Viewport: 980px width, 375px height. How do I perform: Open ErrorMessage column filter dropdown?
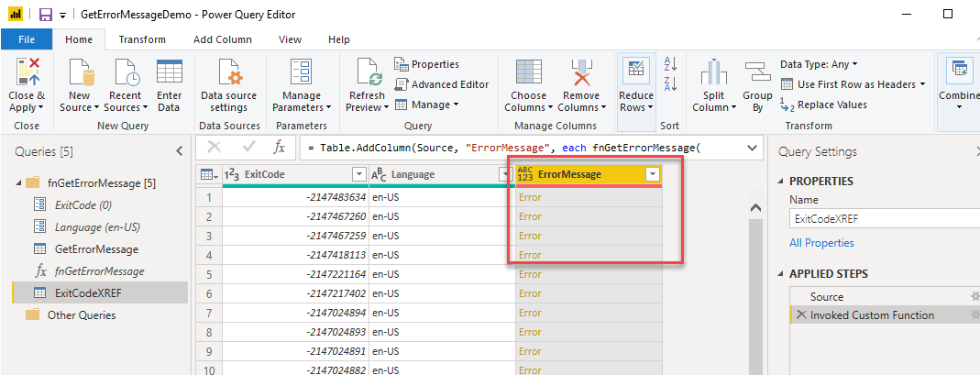653,174
